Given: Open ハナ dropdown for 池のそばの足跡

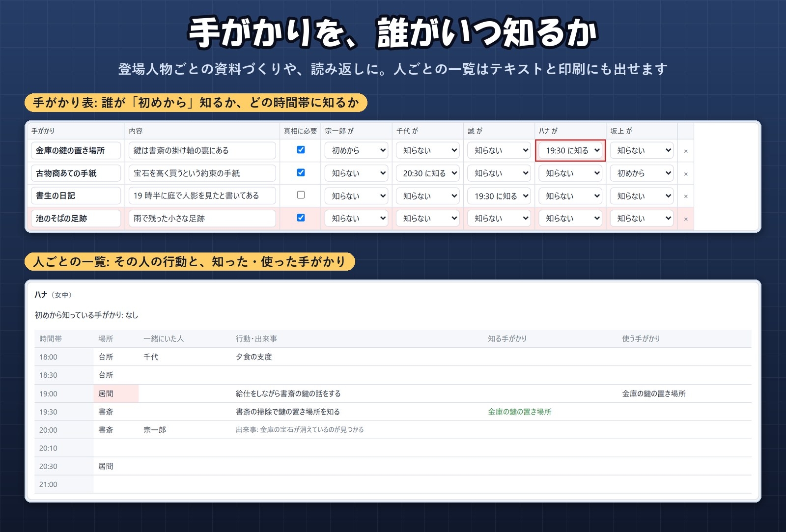Looking at the screenshot, I should [570, 218].
